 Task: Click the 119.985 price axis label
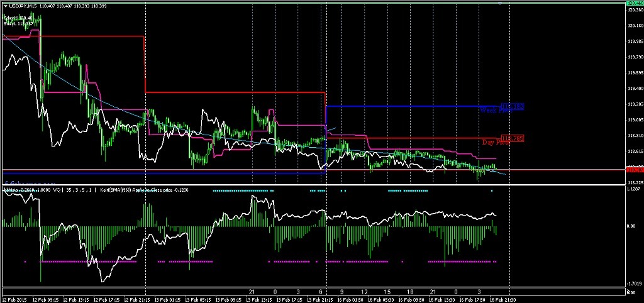[x=635, y=41]
